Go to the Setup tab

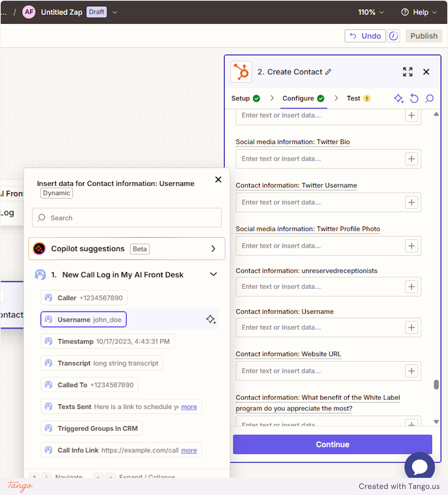point(245,98)
